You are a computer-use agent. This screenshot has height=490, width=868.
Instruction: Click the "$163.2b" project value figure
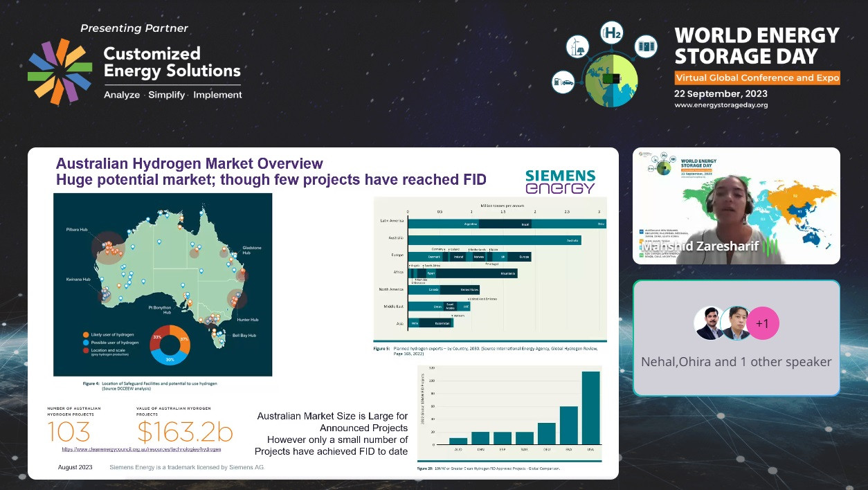185,431
